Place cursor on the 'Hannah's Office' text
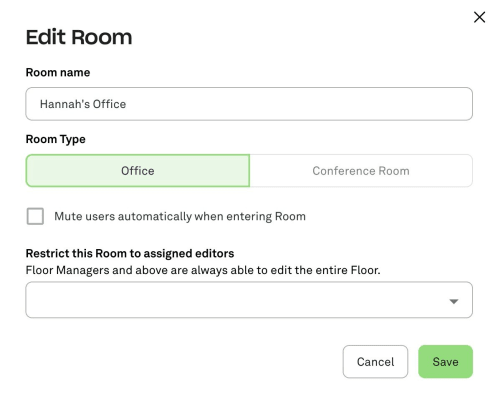 point(83,104)
